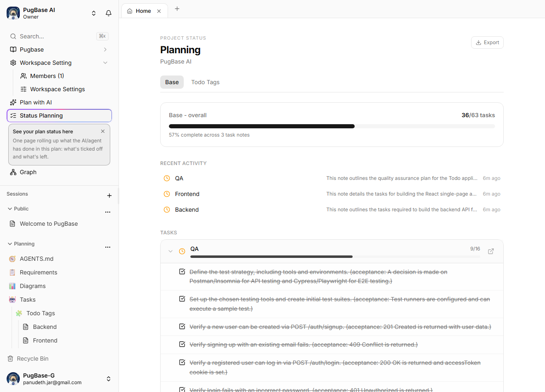The width and height of the screenshot is (545, 392).
Task: Close the Home tab
Action: click(x=159, y=11)
